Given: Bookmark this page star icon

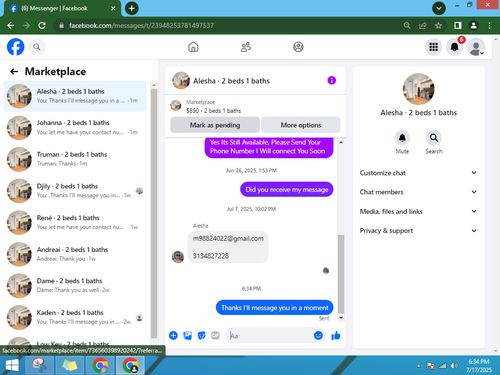Looking at the screenshot, I should click(x=438, y=25).
